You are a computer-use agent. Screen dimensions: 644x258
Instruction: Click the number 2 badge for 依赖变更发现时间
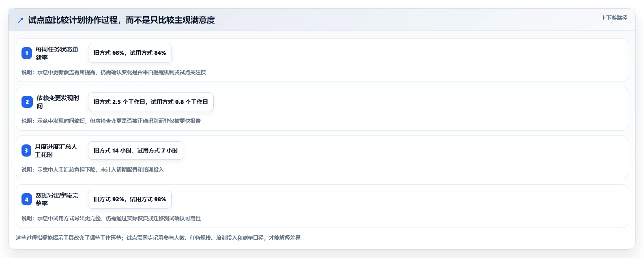(x=27, y=102)
